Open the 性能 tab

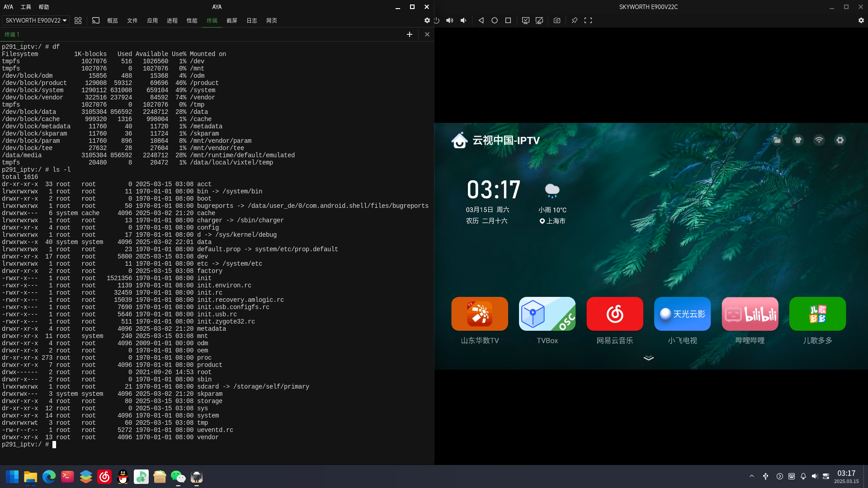tap(192, 20)
